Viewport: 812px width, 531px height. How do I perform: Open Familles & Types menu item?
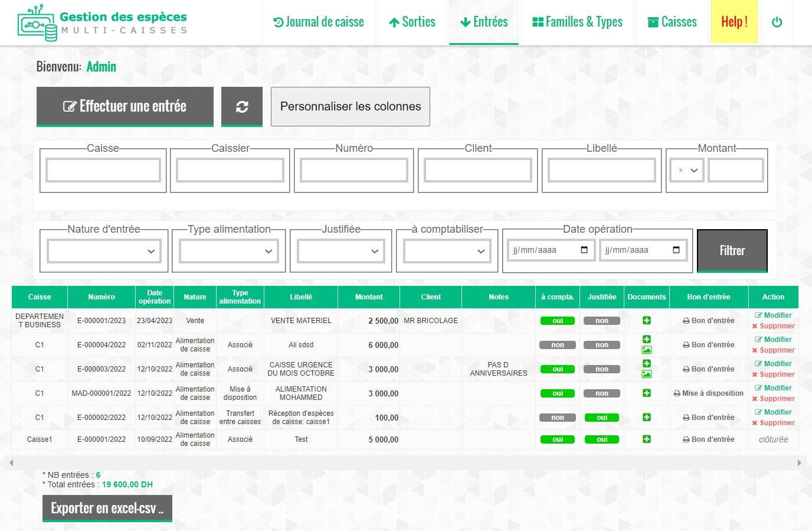click(x=577, y=21)
